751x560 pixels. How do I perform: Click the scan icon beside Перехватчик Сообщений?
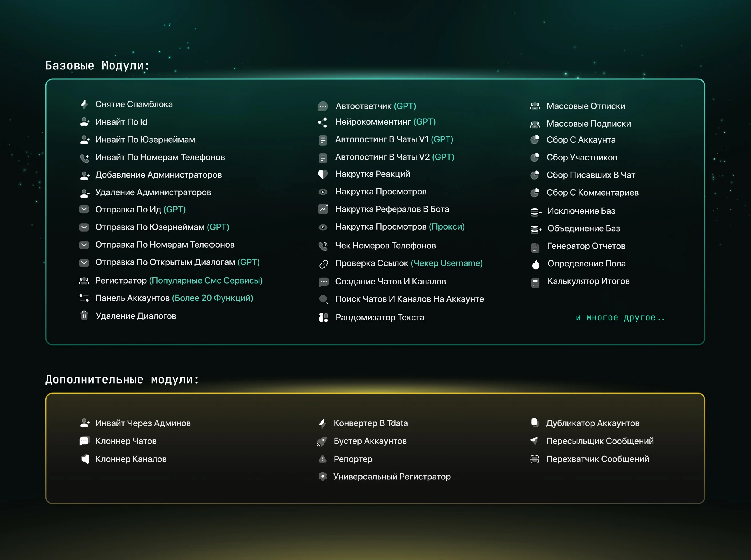point(534,459)
